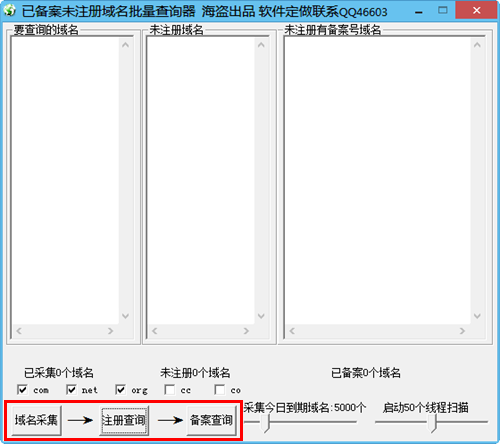Enable the cc domain checkbox

pyautogui.click(x=170, y=389)
